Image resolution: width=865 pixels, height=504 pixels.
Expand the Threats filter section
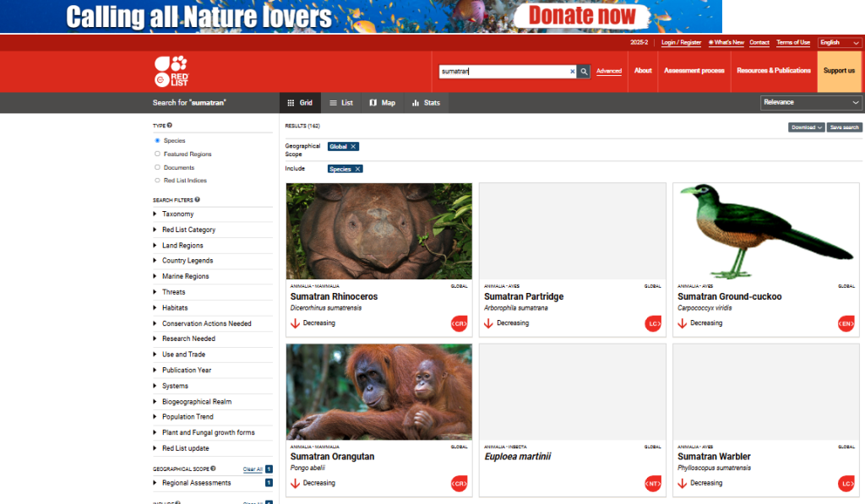click(174, 292)
